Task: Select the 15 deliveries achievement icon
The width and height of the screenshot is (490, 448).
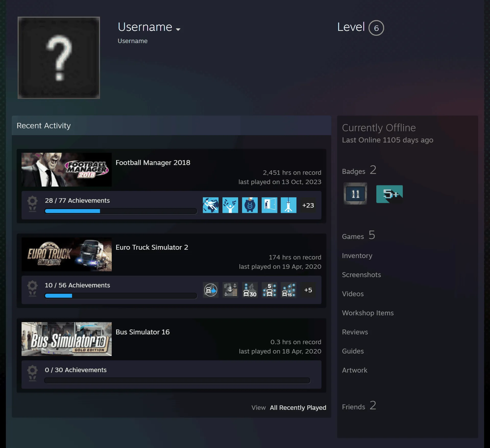Action: click(289, 290)
